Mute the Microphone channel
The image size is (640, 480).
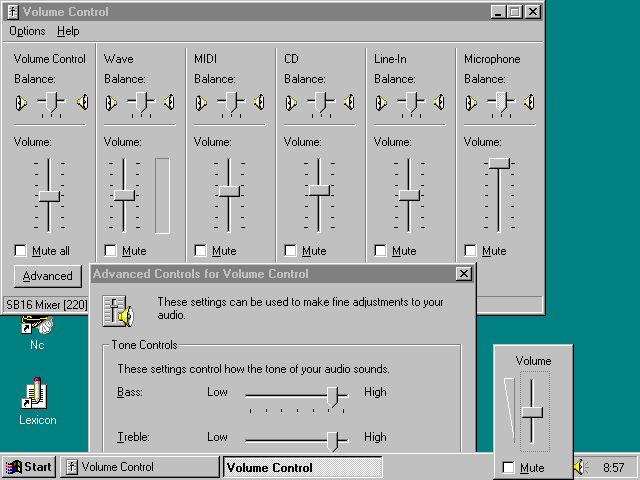[x=471, y=251]
